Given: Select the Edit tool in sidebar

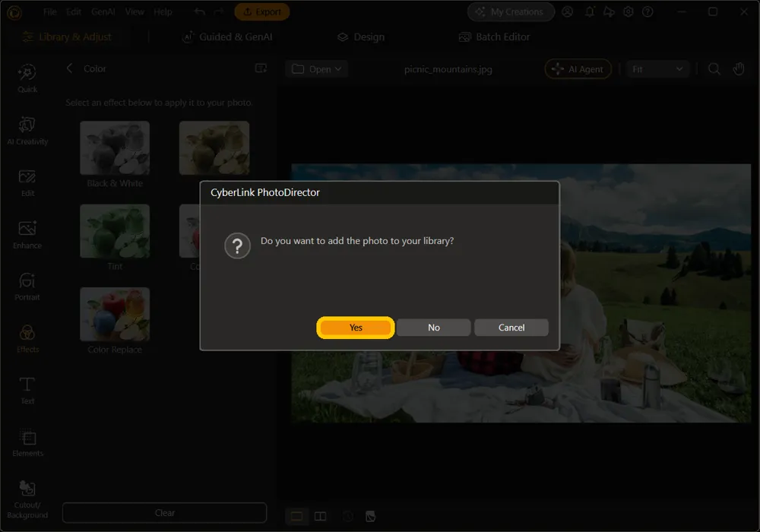Looking at the screenshot, I should pos(27,183).
